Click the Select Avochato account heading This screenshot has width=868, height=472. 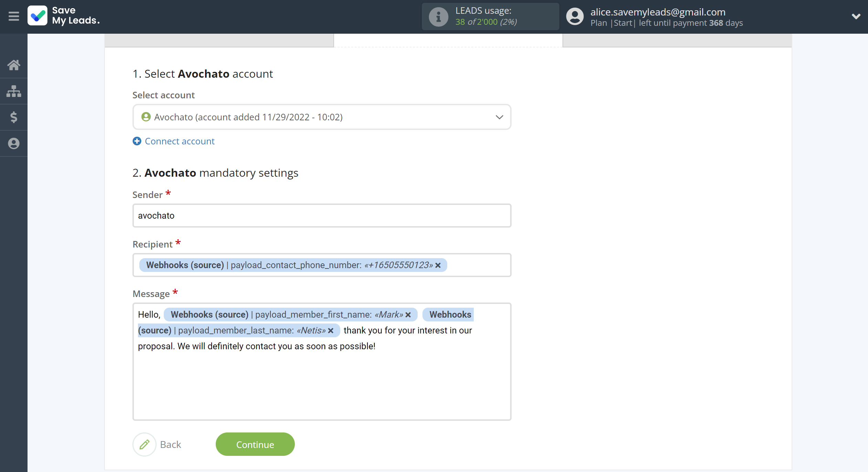(203, 74)
